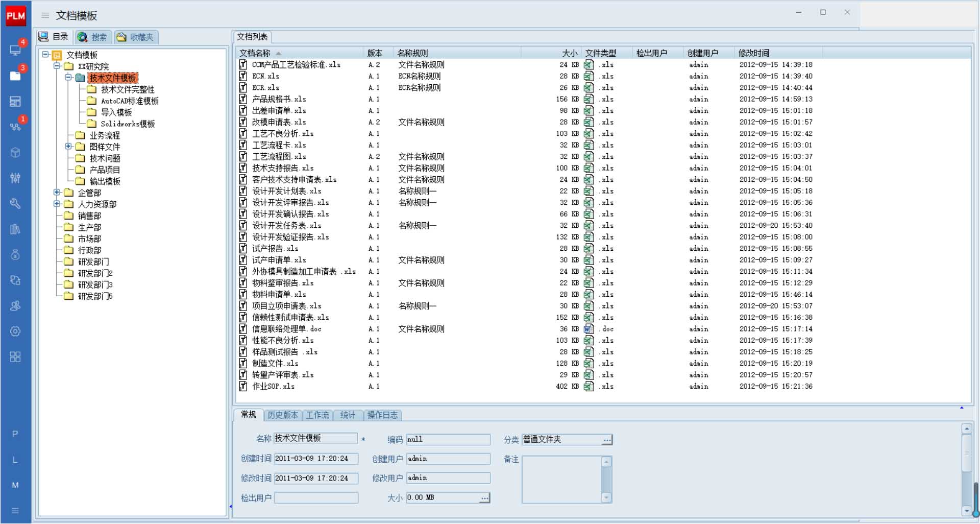Expand the 企管部 folder node

tap(57, 193)
